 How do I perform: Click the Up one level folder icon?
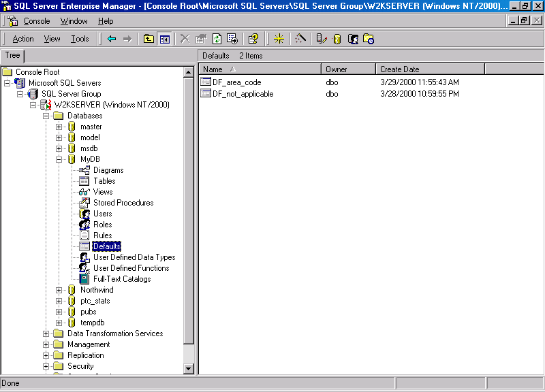(149, 39)
